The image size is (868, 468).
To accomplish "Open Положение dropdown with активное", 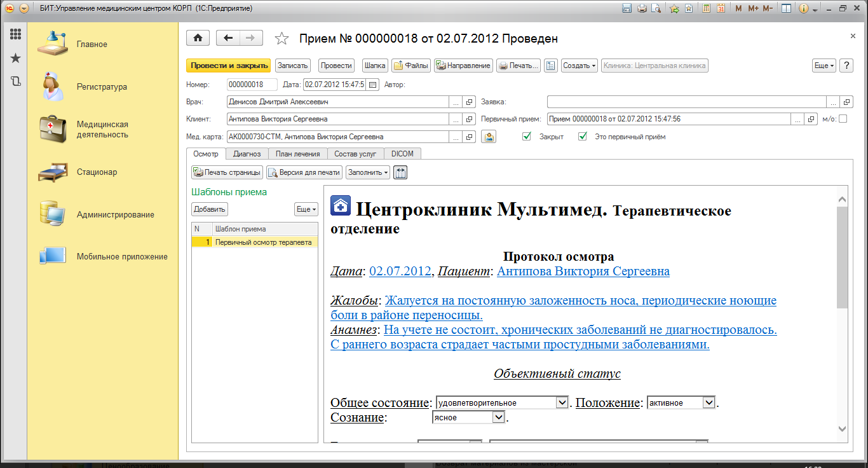I will click(709, 403).
